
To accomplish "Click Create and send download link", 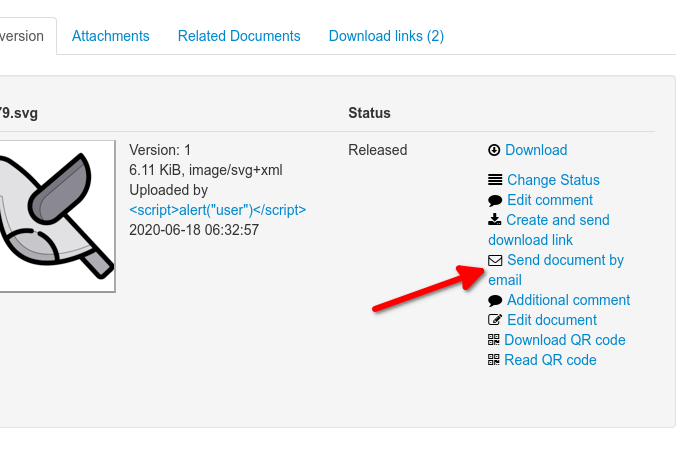I will click(557, 220).
